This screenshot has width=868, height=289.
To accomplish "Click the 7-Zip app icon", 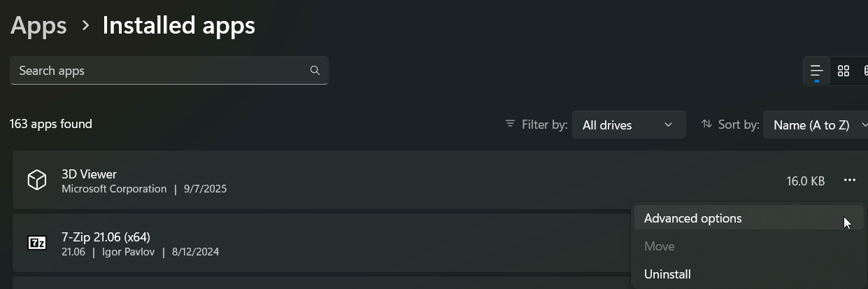I will (36, 243).
